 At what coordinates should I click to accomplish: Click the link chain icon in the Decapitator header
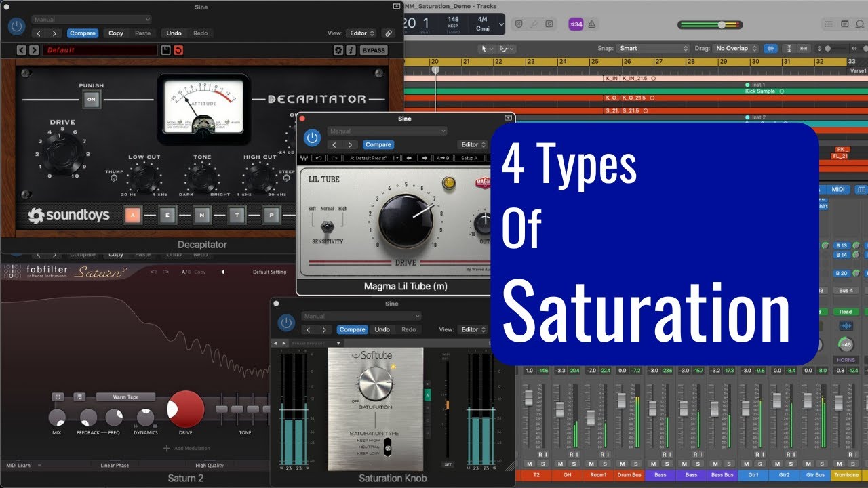pos(389,33)
